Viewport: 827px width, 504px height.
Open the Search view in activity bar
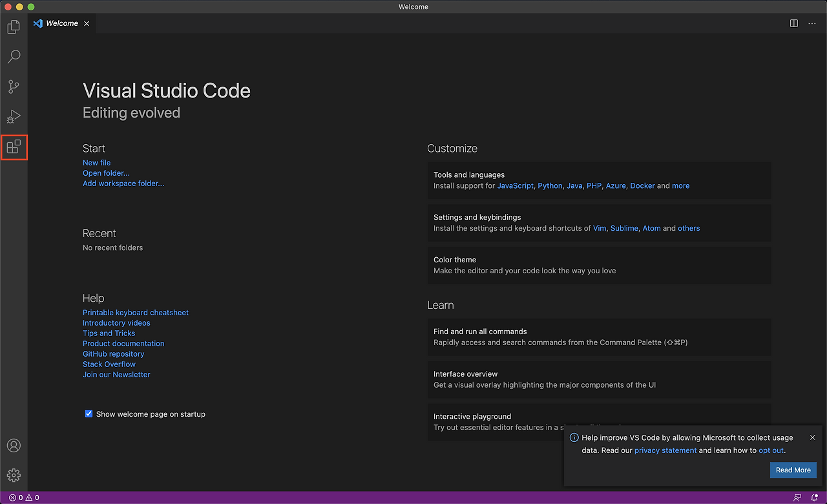(14, 57)
